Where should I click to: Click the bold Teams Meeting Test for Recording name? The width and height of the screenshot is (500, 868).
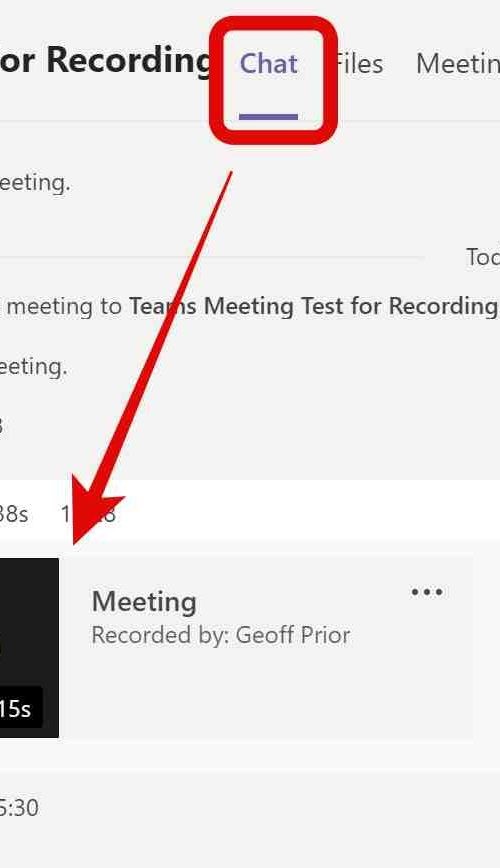[313, 306]
